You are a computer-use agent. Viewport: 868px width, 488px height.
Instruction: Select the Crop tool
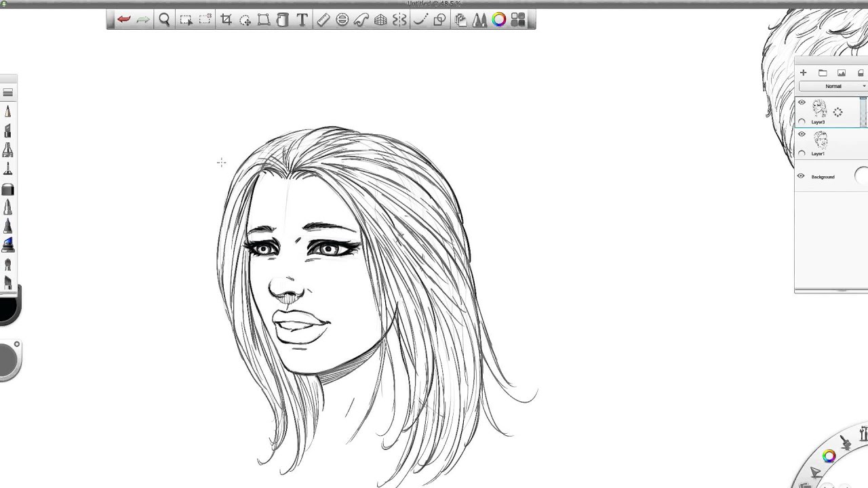226,20
